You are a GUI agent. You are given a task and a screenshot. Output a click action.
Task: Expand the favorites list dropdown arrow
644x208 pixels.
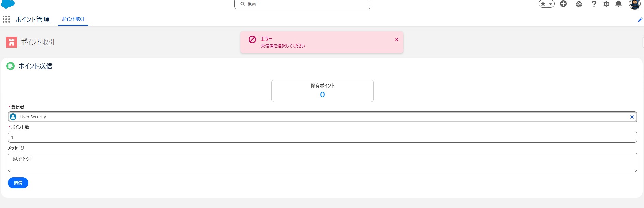pyautogui.click(x=550, y=4)
